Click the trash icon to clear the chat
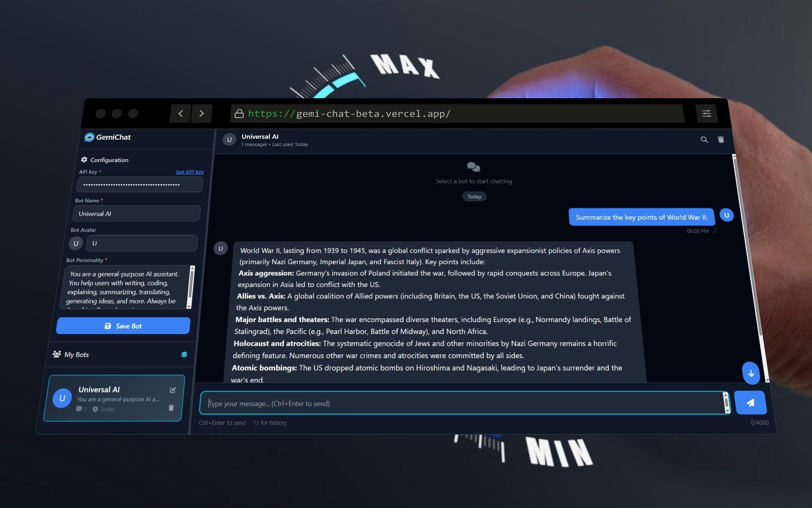 click(721, 140)
